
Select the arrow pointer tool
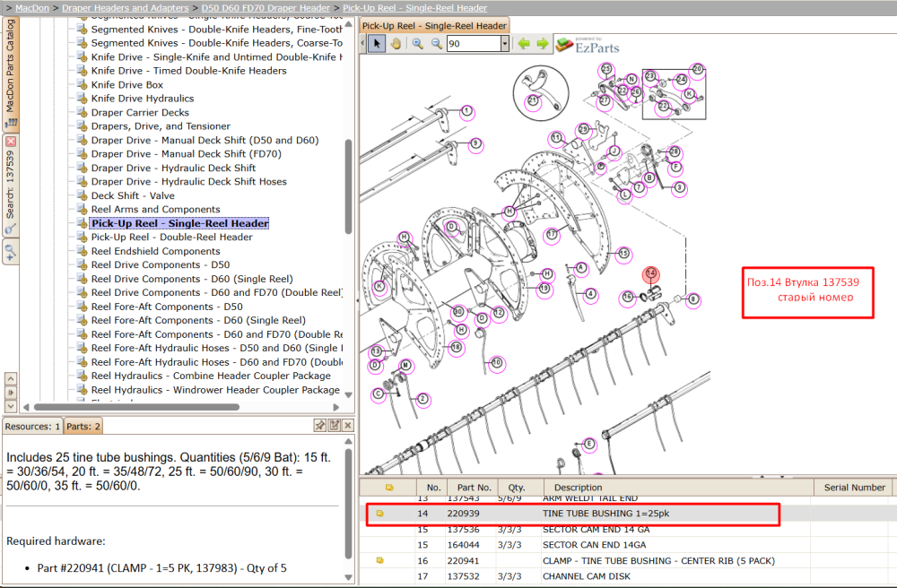377,44
